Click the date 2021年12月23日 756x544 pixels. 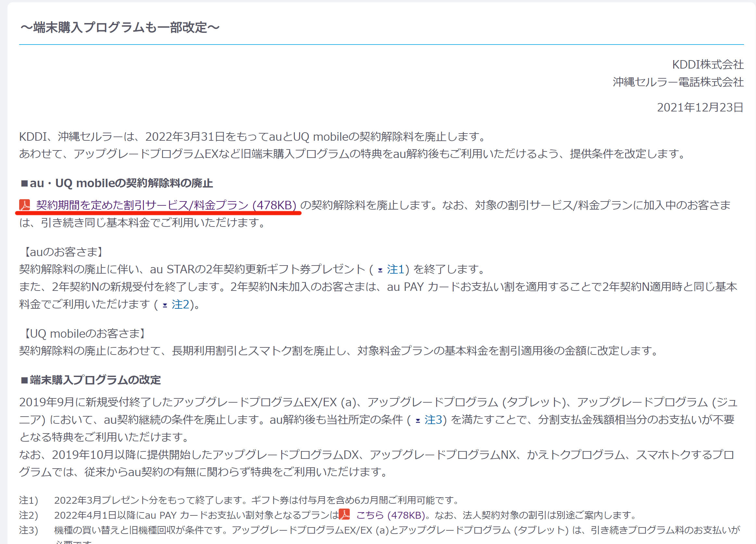pyautogui.click(x=700, y=107)
